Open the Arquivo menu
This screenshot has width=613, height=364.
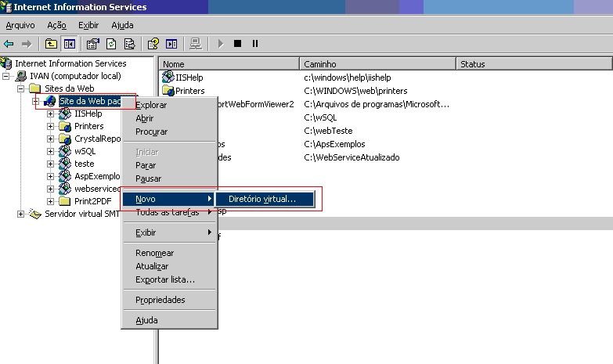coord(20,25)
